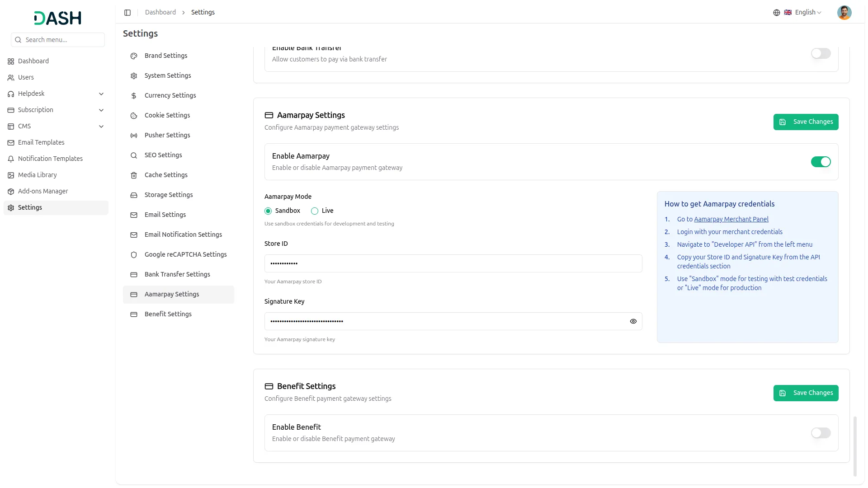Click the Helpdesk headset icon

click(x=11, y=94)
